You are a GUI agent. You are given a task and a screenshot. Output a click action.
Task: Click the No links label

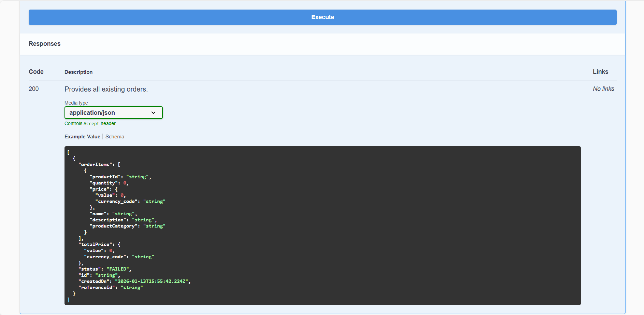(603, 88)
